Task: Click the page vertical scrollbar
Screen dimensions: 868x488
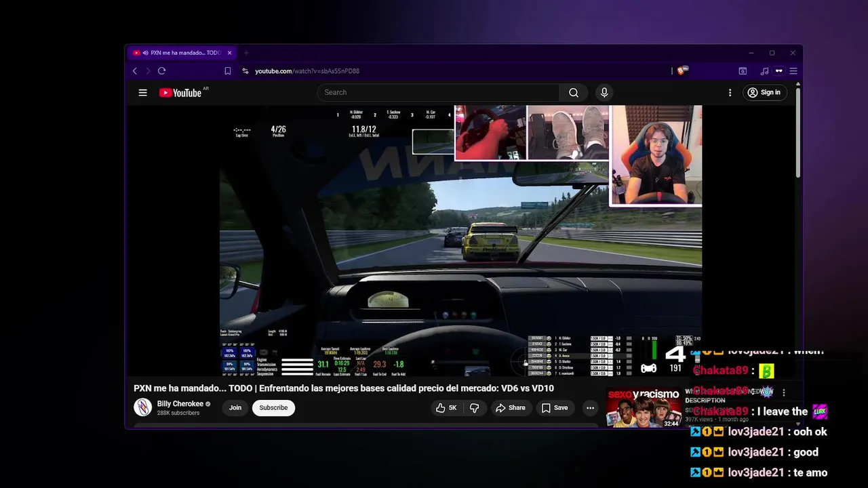Action: (798, 132)
